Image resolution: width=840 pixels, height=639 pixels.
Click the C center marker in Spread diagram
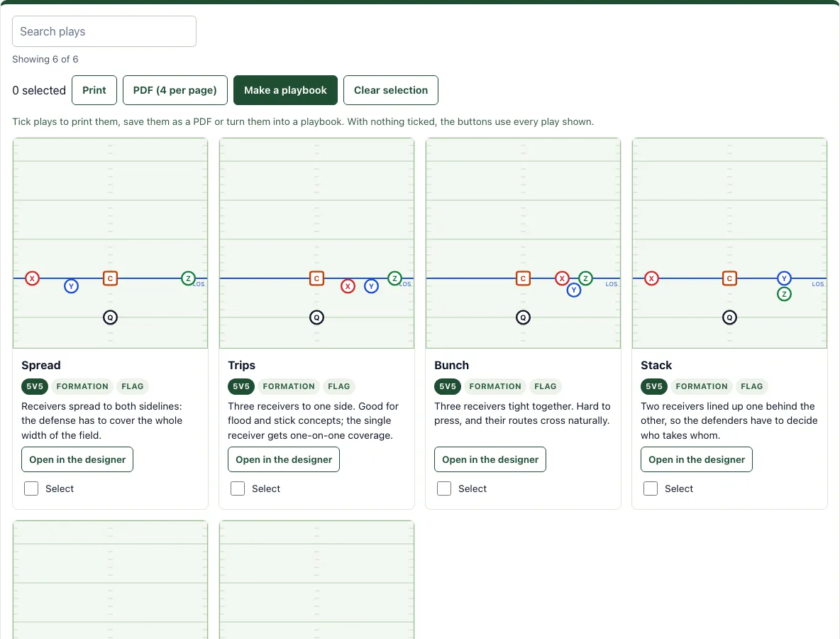[x=111, y=278]
